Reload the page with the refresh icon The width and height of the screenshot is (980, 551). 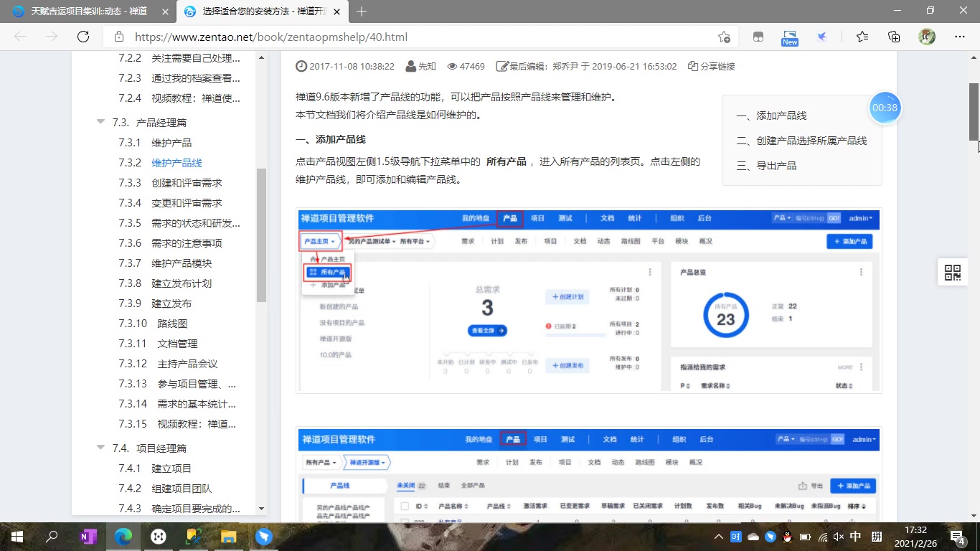coord(83,37)
